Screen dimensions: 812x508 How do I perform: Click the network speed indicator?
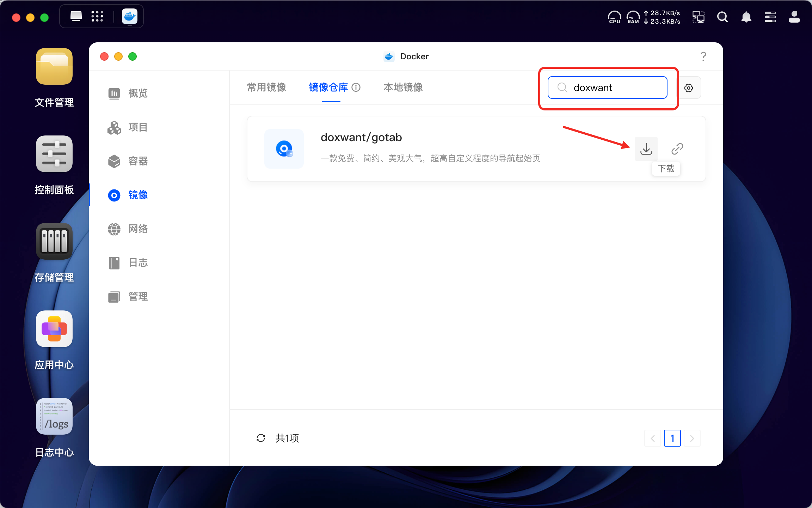click(662, 17)
